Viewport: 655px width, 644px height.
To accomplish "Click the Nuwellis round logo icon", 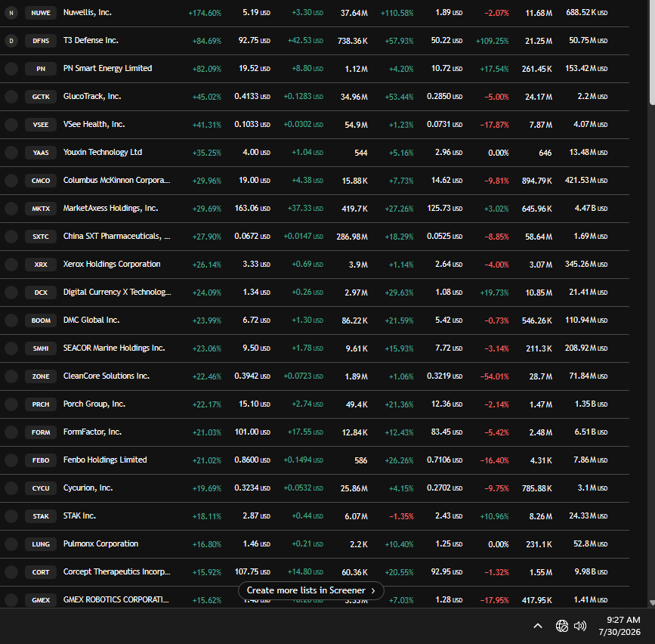I will (11, 13).
